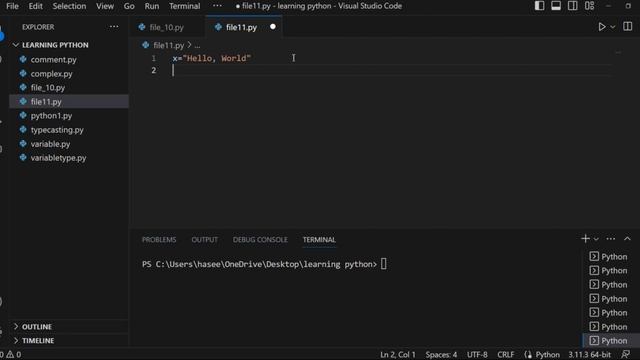Toggle bottom panel layout icon
The height and width of the screenshot is (360, 640).
tap(556, 6)
